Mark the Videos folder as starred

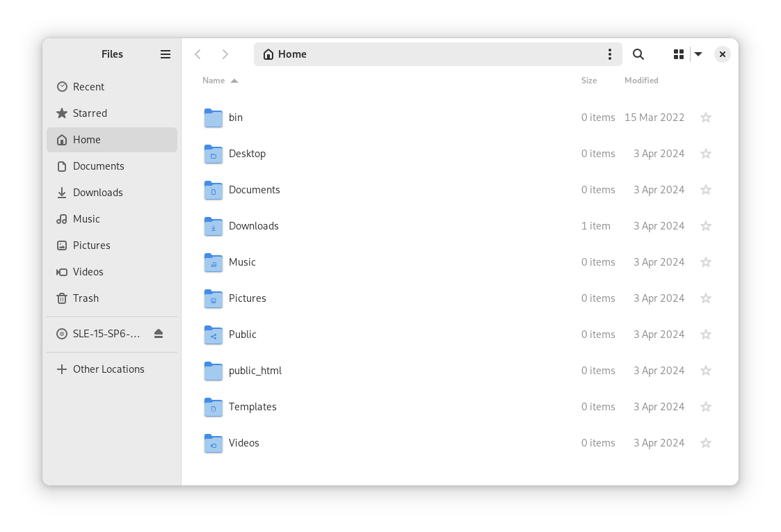(x=705, y=443)
